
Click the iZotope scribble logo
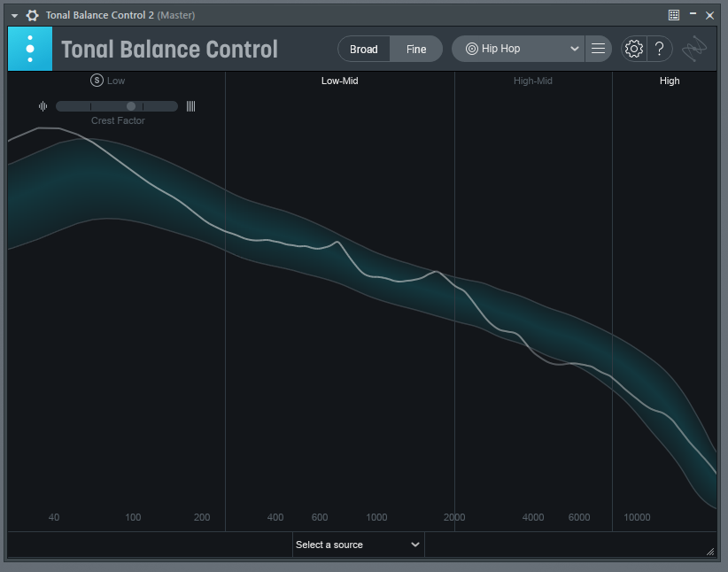click(x=694, y=49)
